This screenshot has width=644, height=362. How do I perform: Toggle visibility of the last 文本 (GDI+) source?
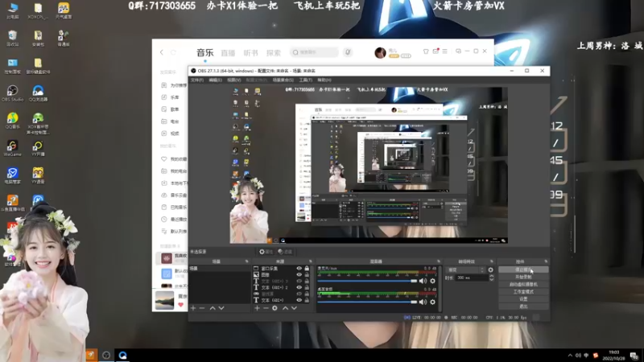click(x=299, y=300)
